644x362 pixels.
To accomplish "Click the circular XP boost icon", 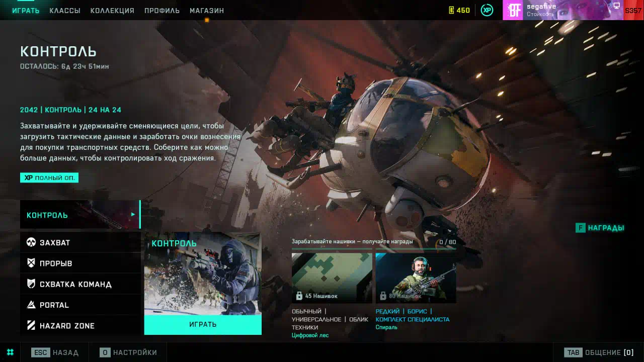I will pyautogui.click(x=487, y=10).
